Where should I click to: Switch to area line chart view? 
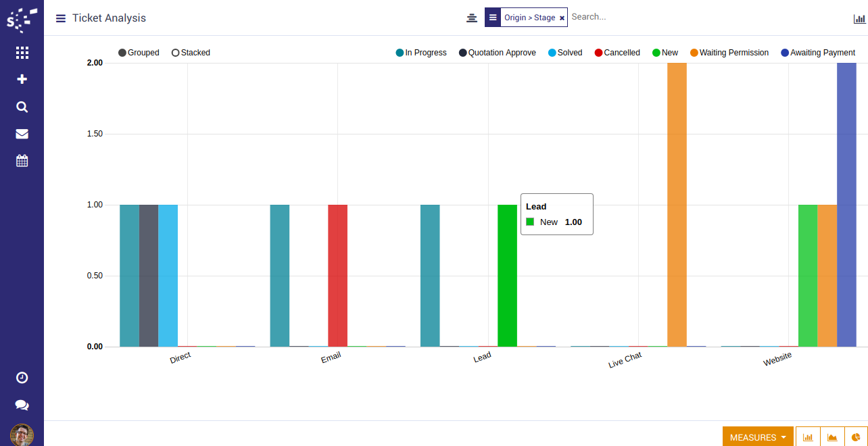coord(832,437)
